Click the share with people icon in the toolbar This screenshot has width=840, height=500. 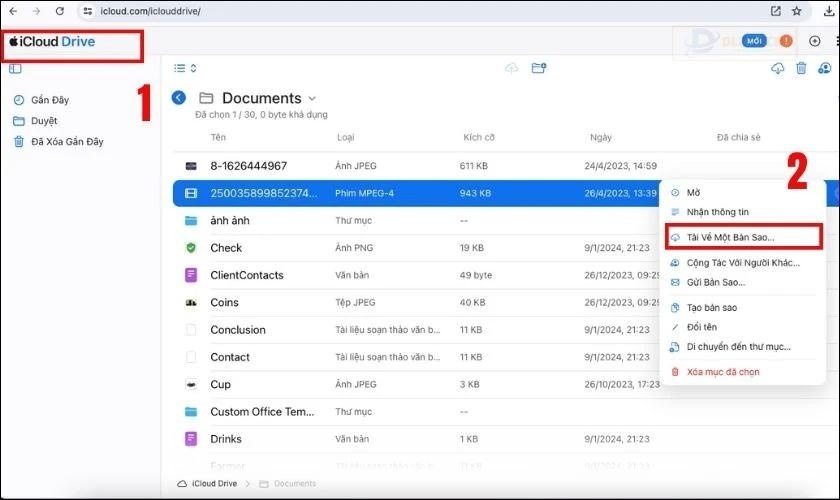[824, 68]
